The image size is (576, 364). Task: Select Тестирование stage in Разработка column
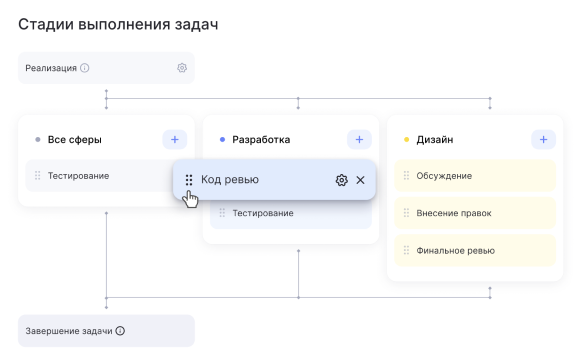tap(291, 215)
